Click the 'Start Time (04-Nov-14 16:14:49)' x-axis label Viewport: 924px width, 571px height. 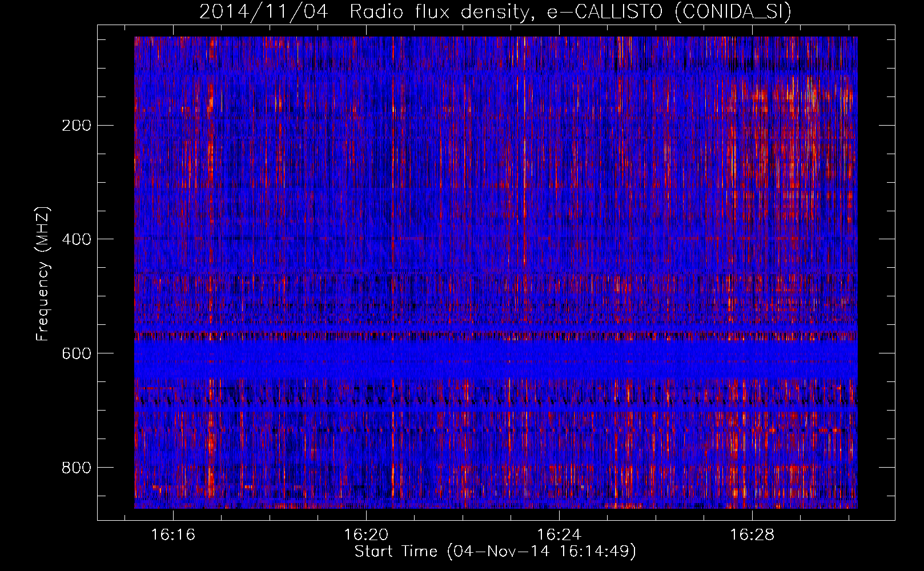click(495, 552)
